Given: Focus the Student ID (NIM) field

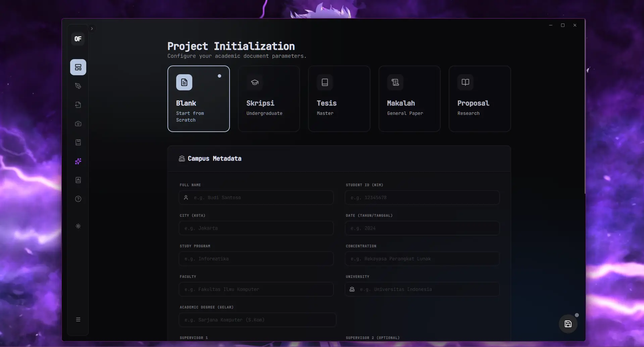Looking at the screenshot, I should tap(422, 198).
